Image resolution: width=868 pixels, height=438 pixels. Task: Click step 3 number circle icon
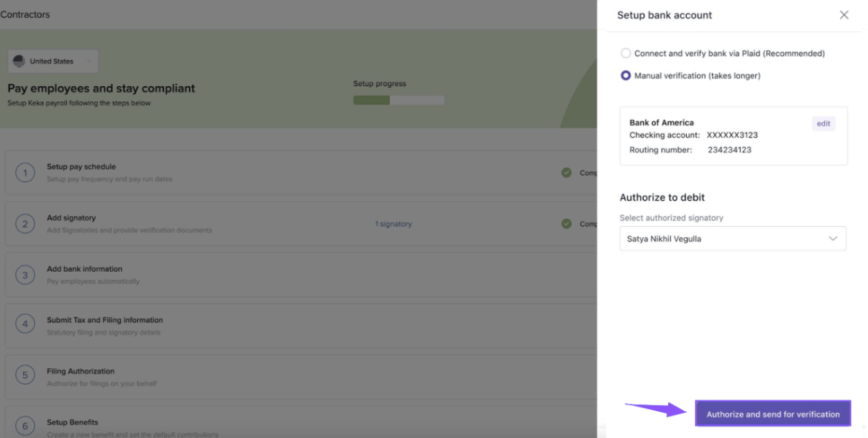pos(25,275)
